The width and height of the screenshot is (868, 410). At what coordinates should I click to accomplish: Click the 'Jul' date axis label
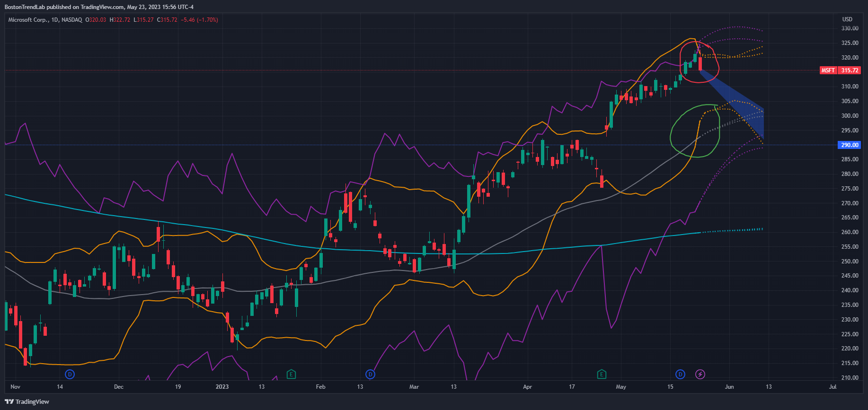[x=833, y=387]
